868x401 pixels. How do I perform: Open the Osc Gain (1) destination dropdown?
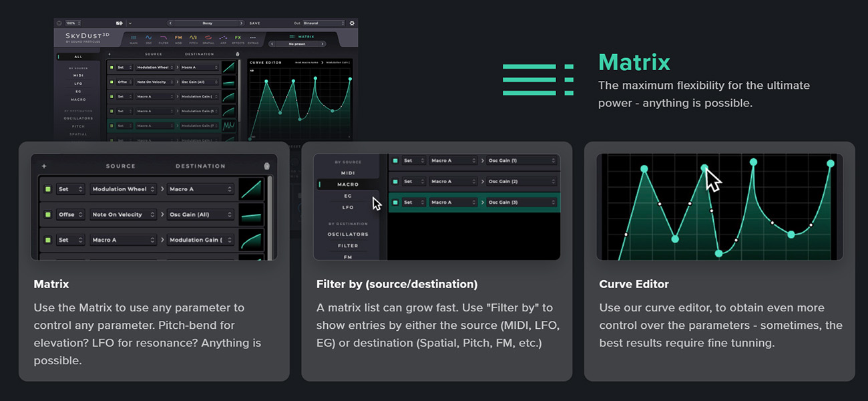[x=521, y=160]
